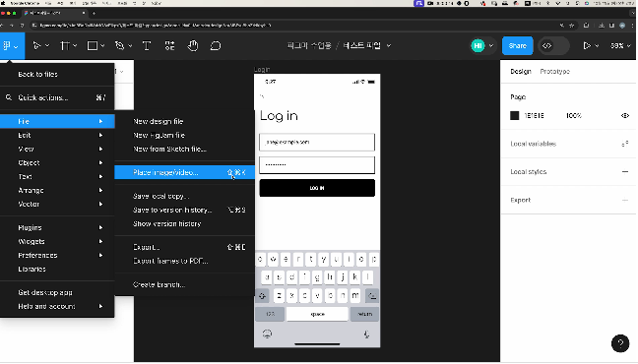Open the Resources components tool
Image resolution: width=638 pixels, height=364 pixels.
tap(169, 46)
